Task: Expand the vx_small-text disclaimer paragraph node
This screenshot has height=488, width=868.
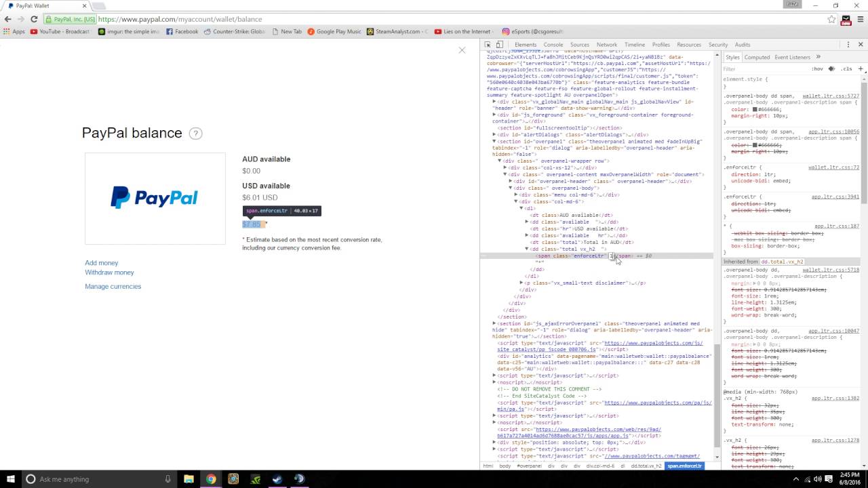Action: coord(521,283)
